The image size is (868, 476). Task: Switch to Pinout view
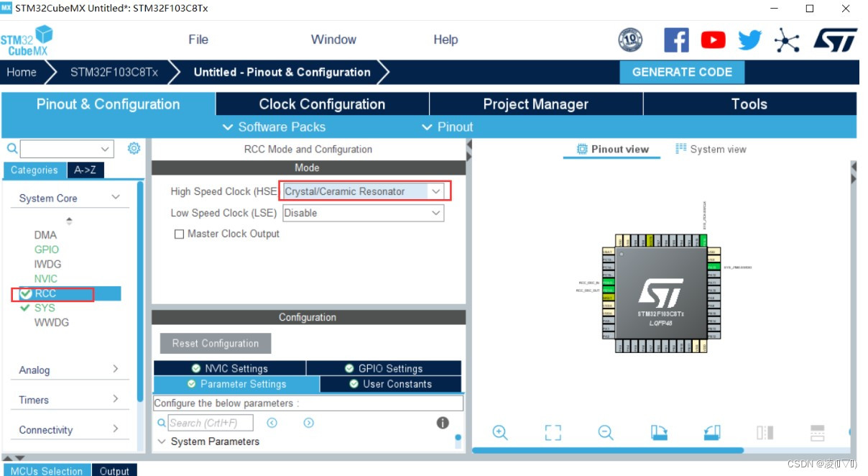click(x=613, y=149)
